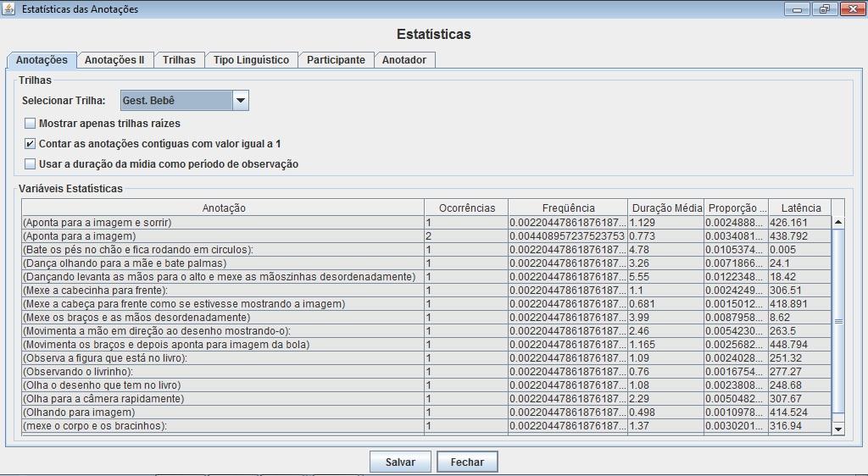Open the Trilhas tab
868x476 pixels.
179,60
